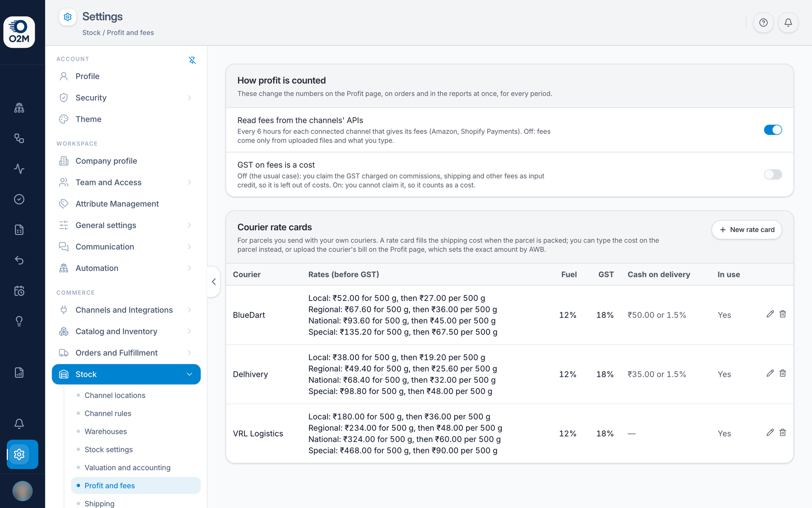This screenshot has width=812, height=508.
Task: Enable GST on fees is a cost
Action: pyautogui.click(x=773, y=174)
